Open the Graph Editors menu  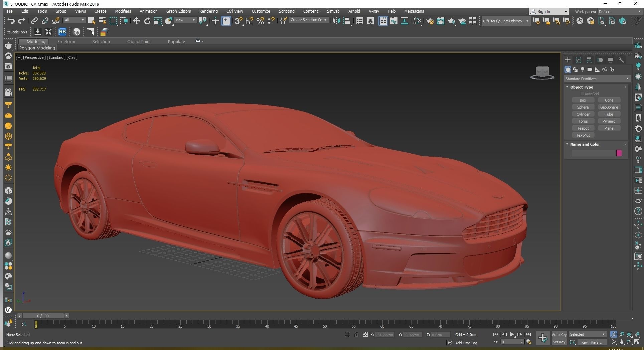(x=178, y=11)
